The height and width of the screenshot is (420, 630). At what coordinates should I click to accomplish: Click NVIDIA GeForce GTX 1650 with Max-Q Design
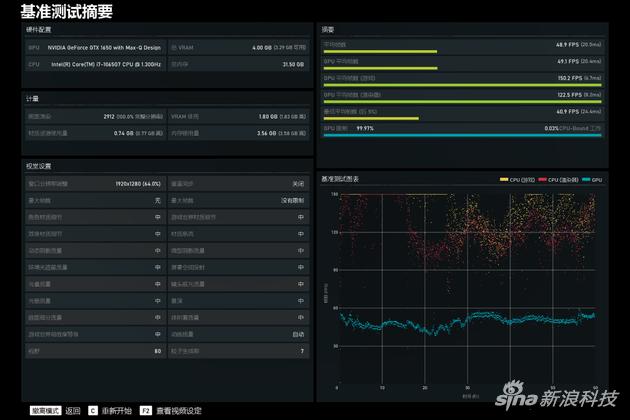(104, 47)
